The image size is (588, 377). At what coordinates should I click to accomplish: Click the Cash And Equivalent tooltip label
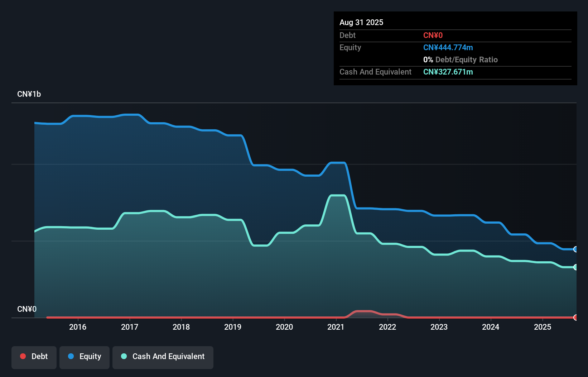click(375, 72)
